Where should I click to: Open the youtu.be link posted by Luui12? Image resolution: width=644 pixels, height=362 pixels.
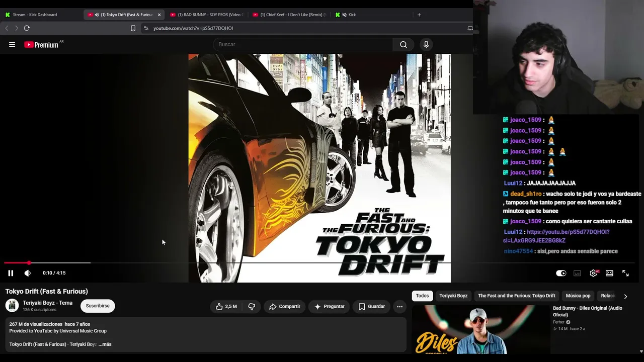point(556,236)
